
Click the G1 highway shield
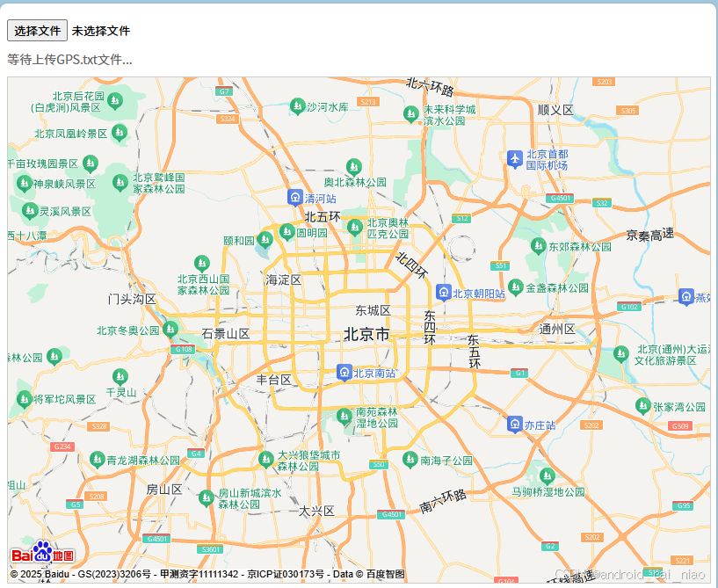(519, 373)
